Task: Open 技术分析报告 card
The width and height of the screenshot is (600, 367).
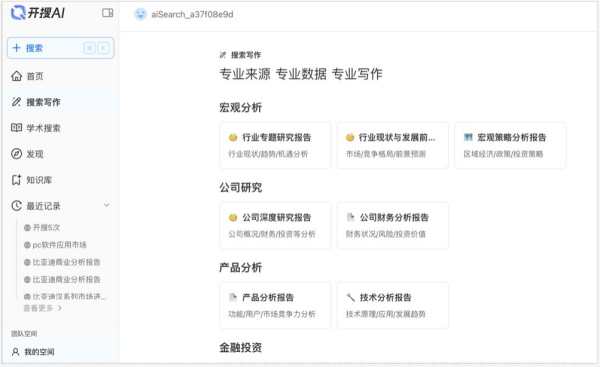Action: (393, 305)
